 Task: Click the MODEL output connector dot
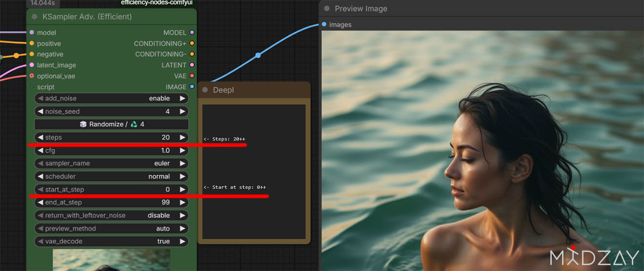[192, 33]
